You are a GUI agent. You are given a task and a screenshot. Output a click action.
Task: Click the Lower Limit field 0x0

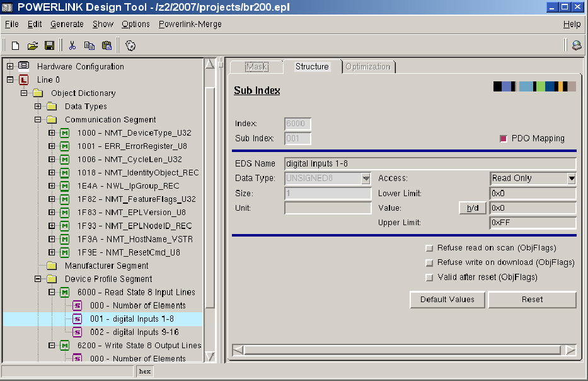533,193
